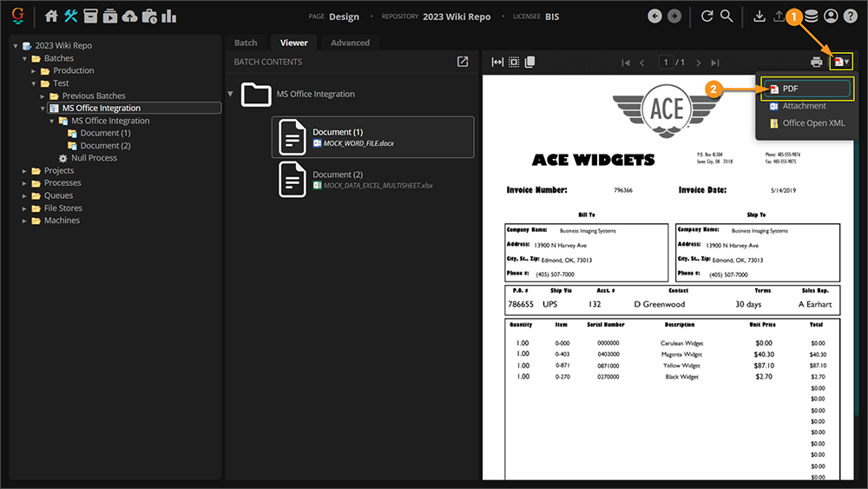Go to the Home page icon
Image resolution: width=868 pixels, height=489 pixels.
51,16
